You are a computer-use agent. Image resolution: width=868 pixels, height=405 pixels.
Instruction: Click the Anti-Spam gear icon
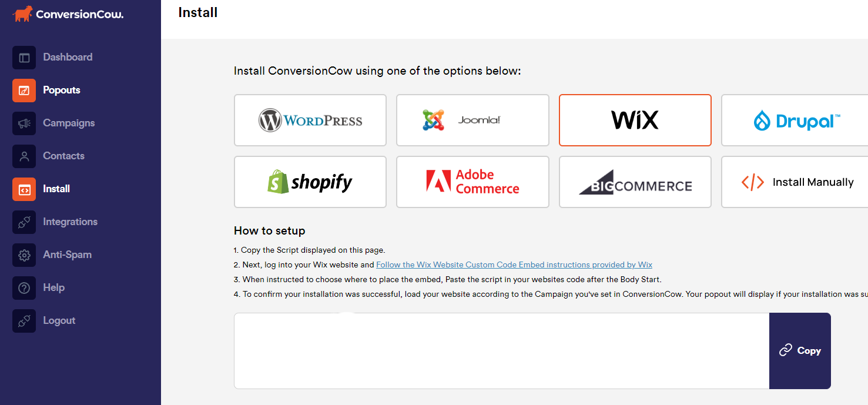[x=24, y=255]
